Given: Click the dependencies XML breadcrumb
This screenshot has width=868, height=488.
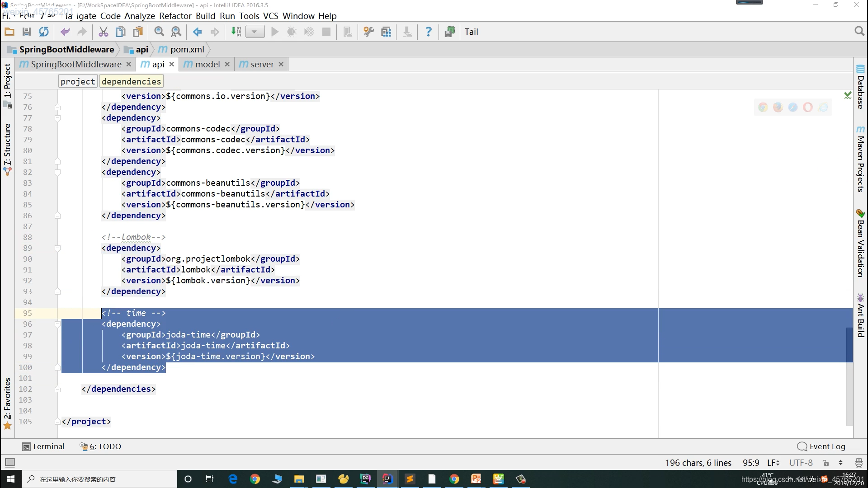Looking at the screenshot, I should pyautogui.click(x=131, y=81).
